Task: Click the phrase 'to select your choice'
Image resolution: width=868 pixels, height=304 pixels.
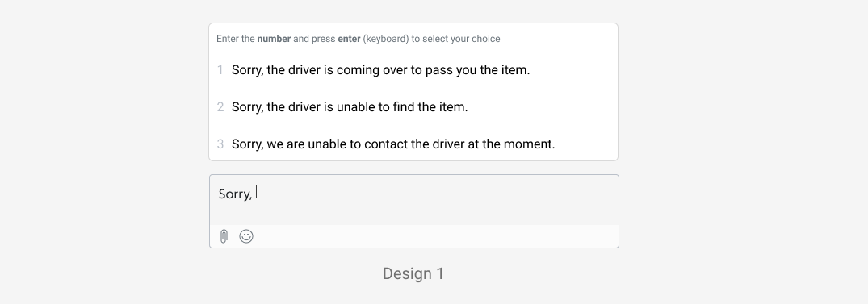Action: click(455, 39)
